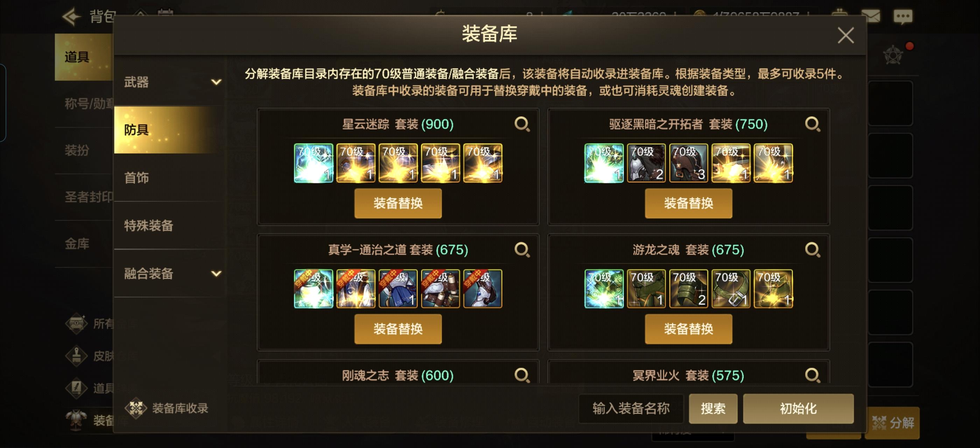Viewport: 980px width, 448px height.
Task: Go back with the arrow beside 背包
Action: pos(72,17)
